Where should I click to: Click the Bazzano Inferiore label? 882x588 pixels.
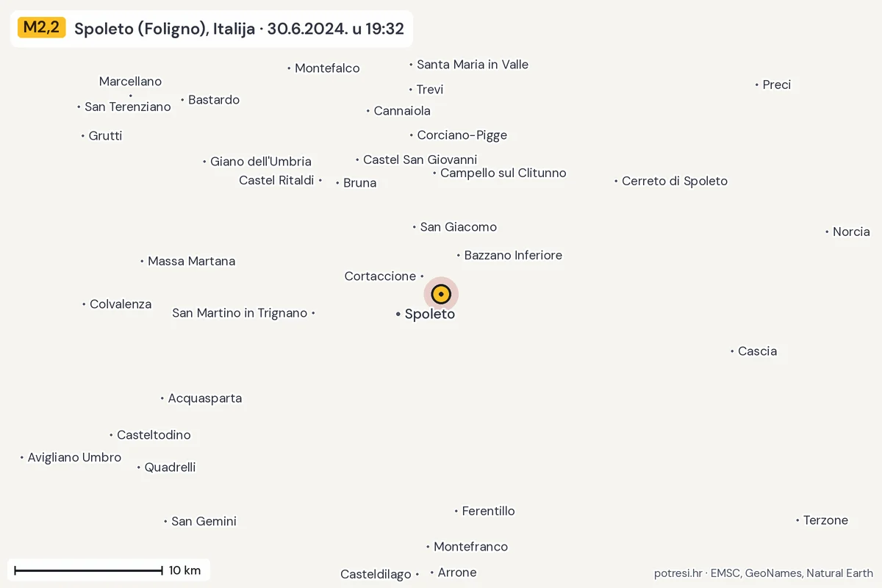pos(513,255)
